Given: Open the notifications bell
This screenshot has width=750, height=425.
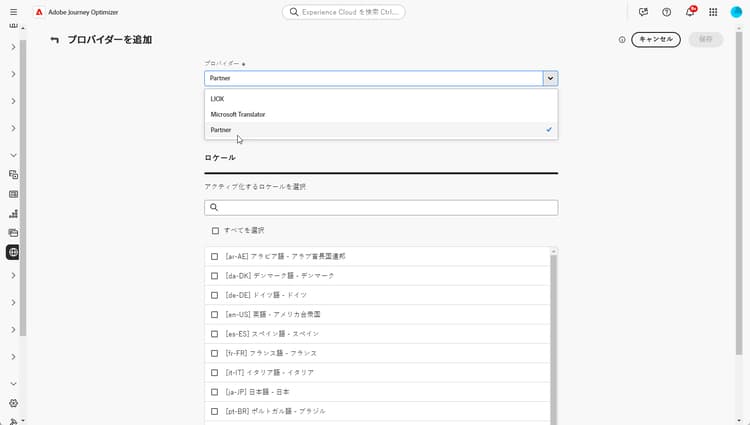Looking at the screenshot, I should click(x=690, y=12).
